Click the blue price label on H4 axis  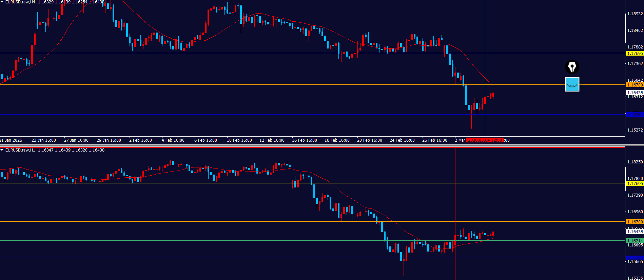coord(635,115)
